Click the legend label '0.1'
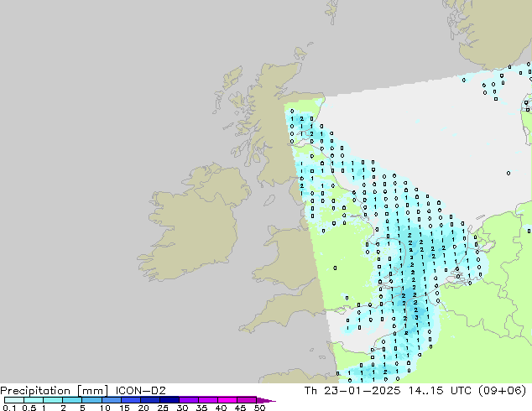The width and height of the screenshot is (532, 411). pyautogui.click(x=9, y=408)
